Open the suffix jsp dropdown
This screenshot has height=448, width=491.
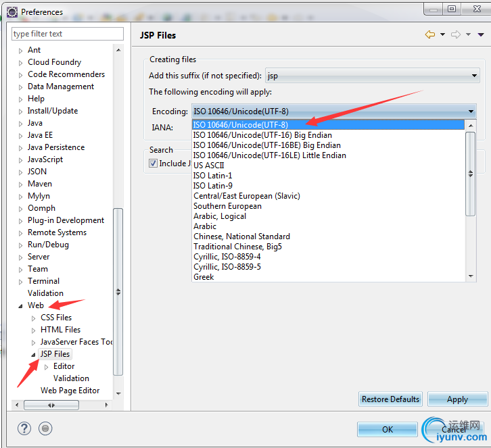372,76
